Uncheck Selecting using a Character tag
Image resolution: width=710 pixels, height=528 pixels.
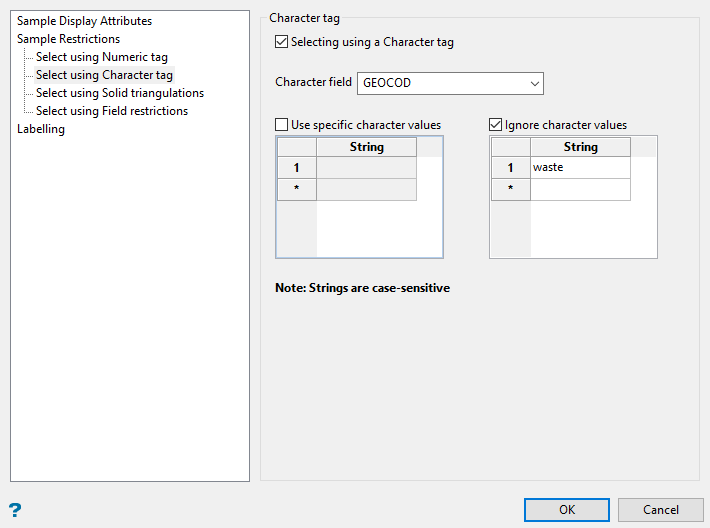coord(282,43)
